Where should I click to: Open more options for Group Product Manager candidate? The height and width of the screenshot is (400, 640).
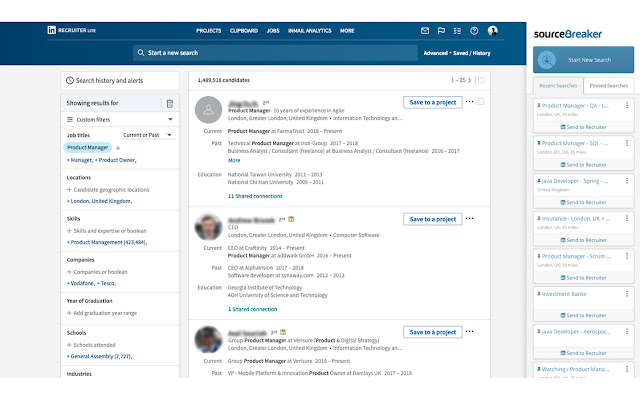pyautogui.click(x=469, y=331)
